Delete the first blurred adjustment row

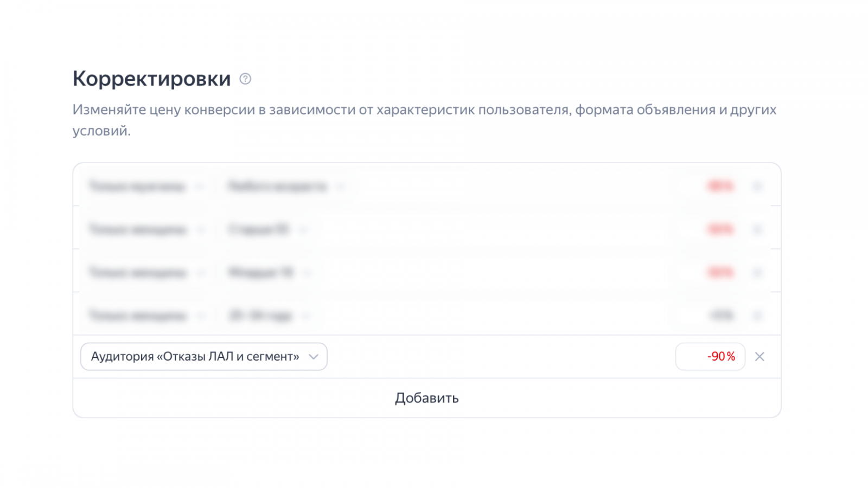click(x=758, y=187)
